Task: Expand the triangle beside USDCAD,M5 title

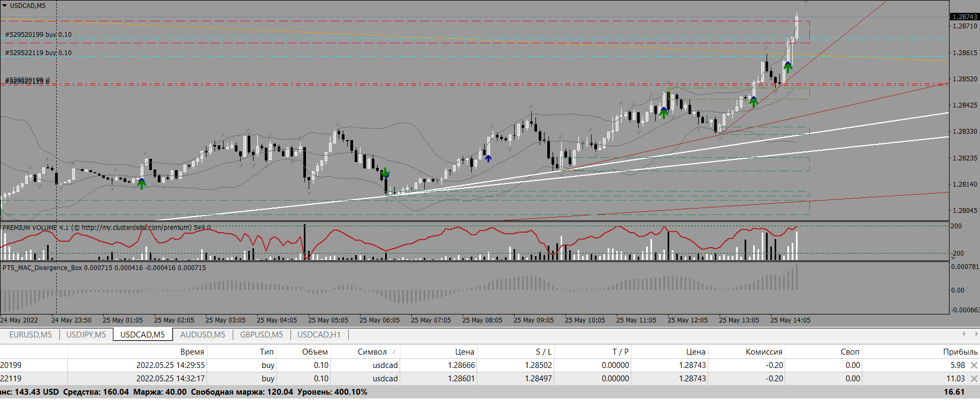Action: tap(5, 6)
